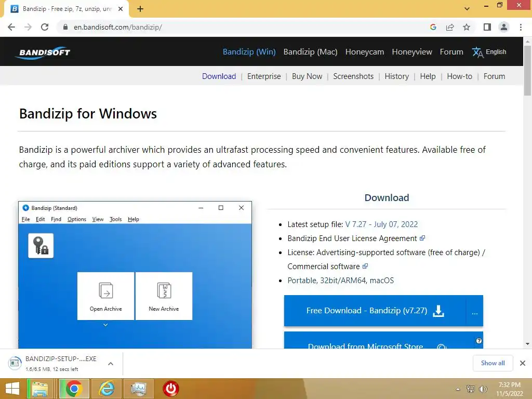Open Forum in the gray sub-menu bar

click(494, 76)
